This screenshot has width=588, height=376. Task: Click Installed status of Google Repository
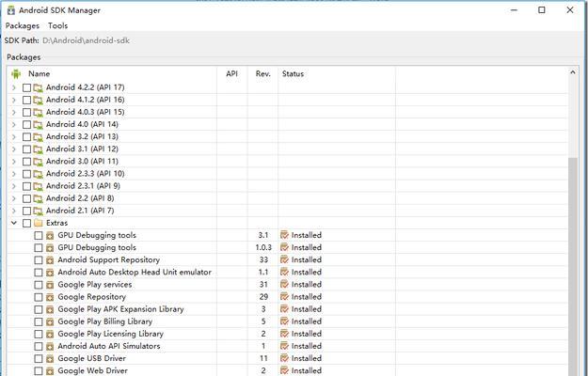[x=307, y=297]
